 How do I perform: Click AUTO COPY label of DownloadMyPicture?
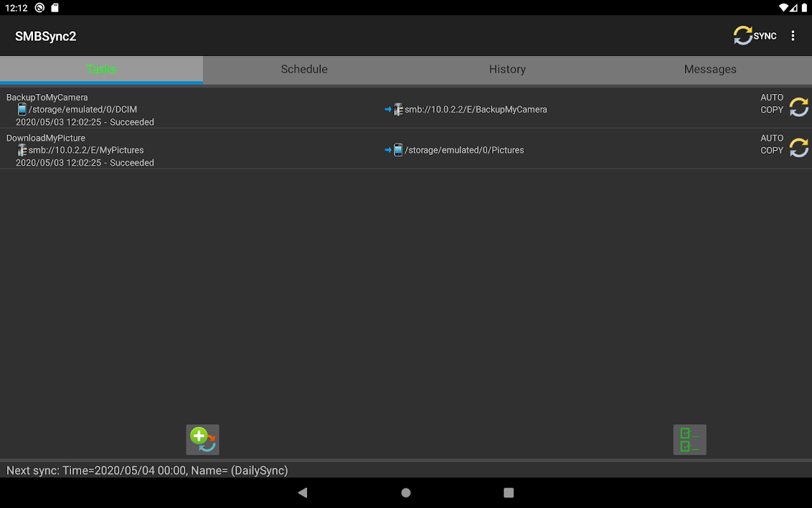point(772,144)
